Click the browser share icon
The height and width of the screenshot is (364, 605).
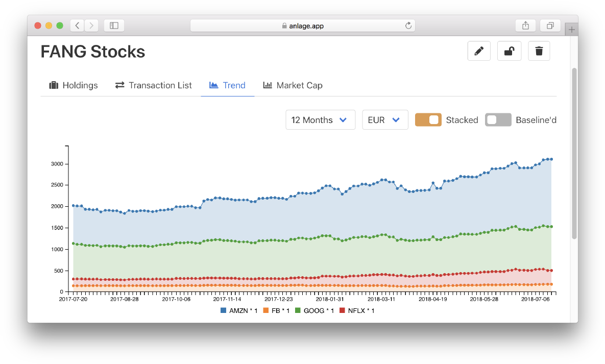coord(525,25)
